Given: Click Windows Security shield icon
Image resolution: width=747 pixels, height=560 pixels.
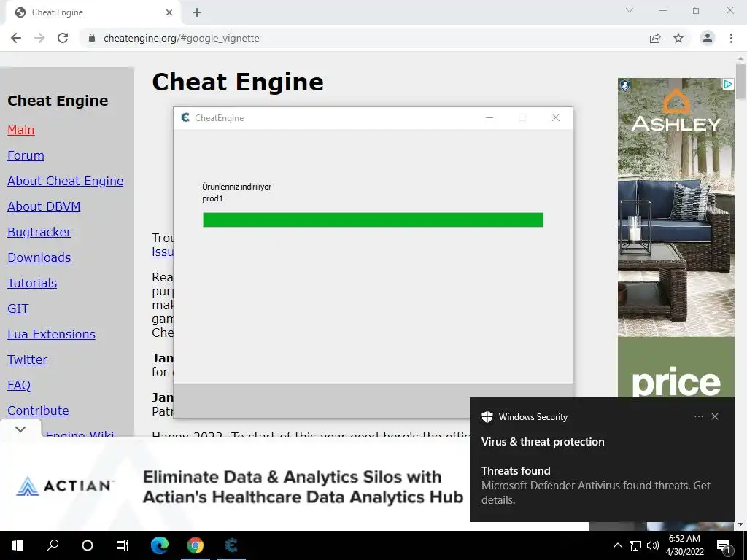Looking at the screenshot, I should pyautogui.click(x=487, y=417).
